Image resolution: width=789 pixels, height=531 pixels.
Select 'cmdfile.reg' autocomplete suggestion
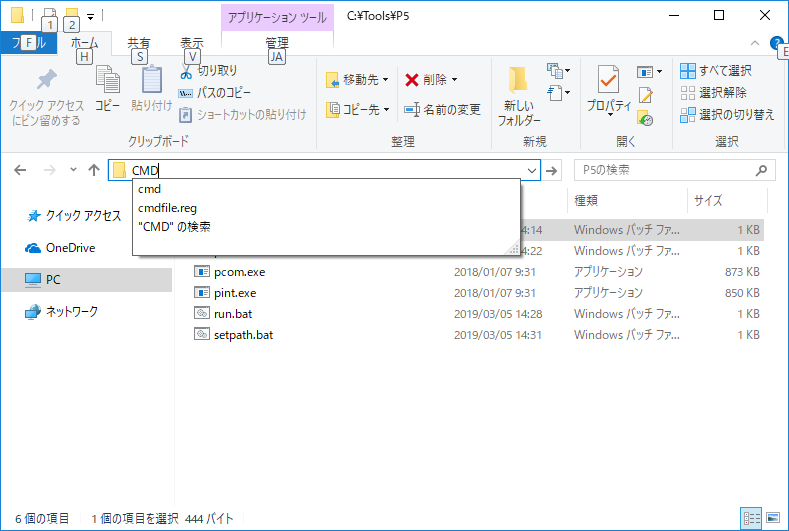coord(326,208)
